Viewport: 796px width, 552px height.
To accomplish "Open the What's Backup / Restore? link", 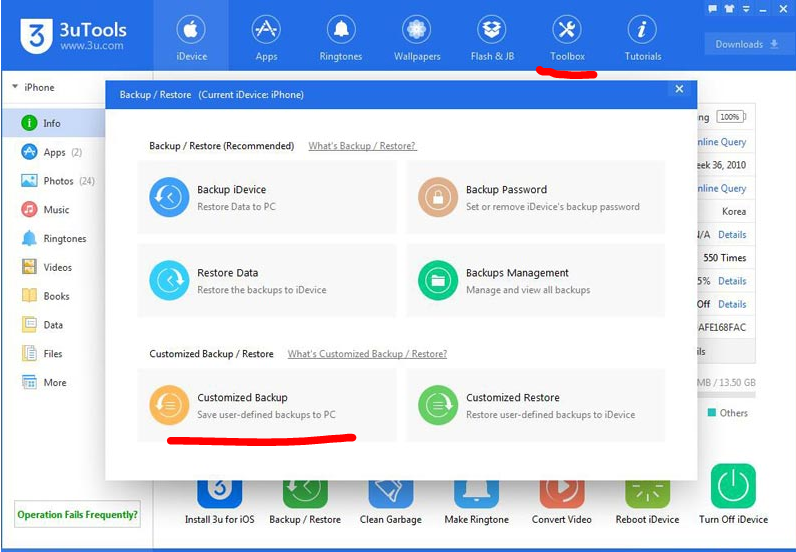I will coord(362,146).
